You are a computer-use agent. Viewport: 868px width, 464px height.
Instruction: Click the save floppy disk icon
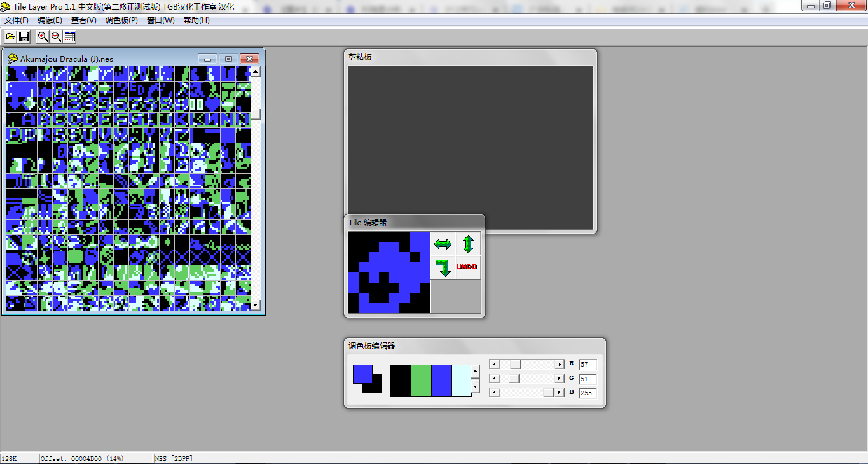pos(24,36)
